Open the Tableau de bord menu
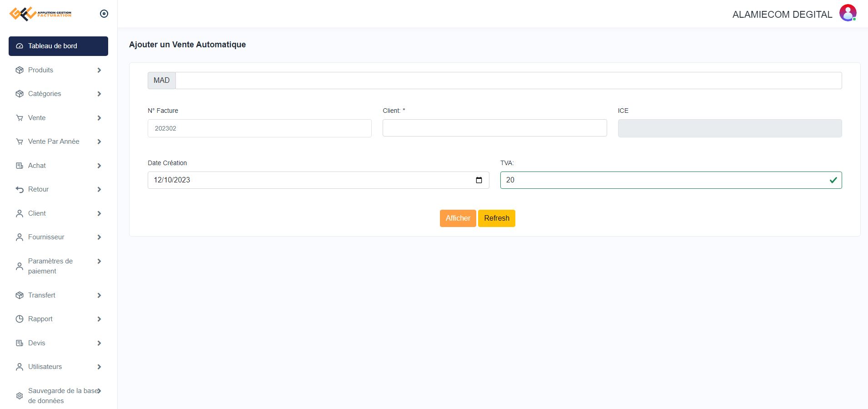The image size is (868, 409). [x=58, y=46]
